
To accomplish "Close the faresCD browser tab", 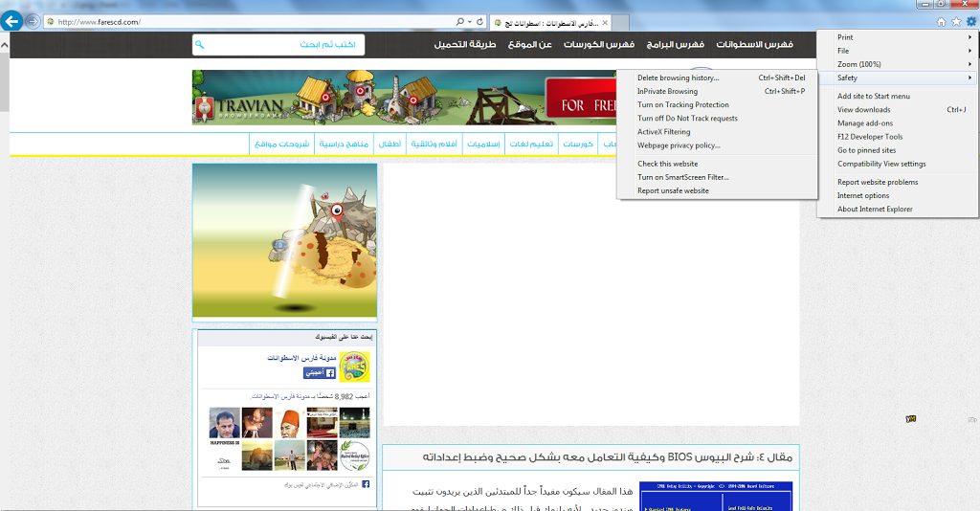I will click(x=605, y=23).
